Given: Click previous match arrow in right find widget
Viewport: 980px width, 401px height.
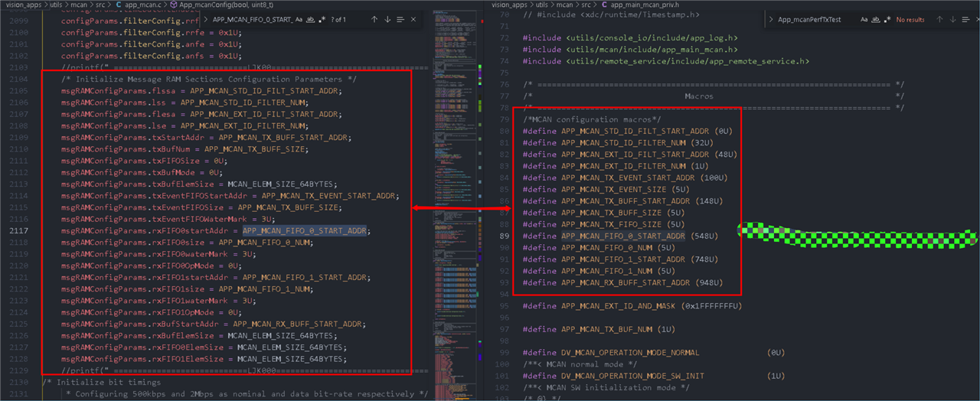Looking at the screenshot, I should (939, 20).
